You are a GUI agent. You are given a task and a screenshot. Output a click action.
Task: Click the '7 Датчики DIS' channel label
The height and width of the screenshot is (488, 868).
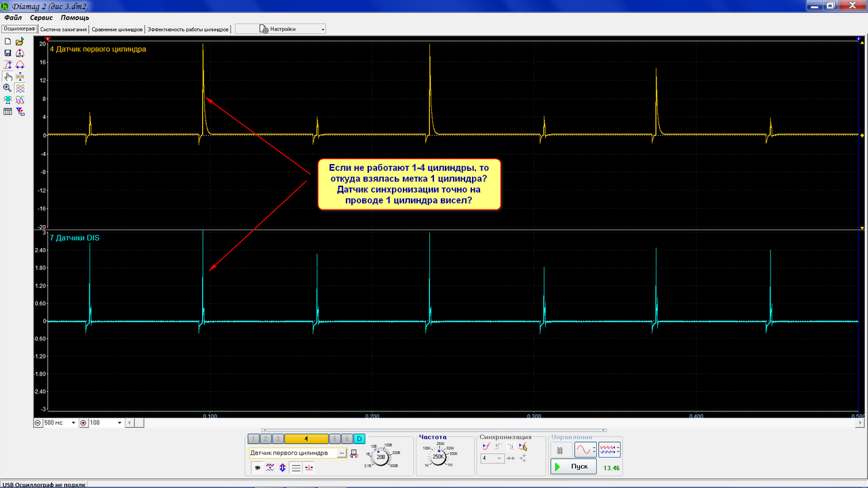coord(74,238)
